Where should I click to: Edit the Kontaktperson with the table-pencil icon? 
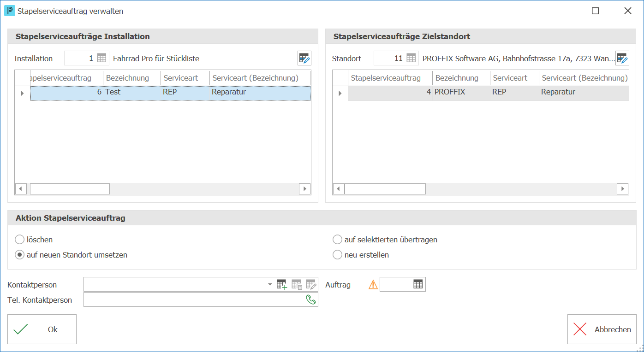tap(311, 285)
